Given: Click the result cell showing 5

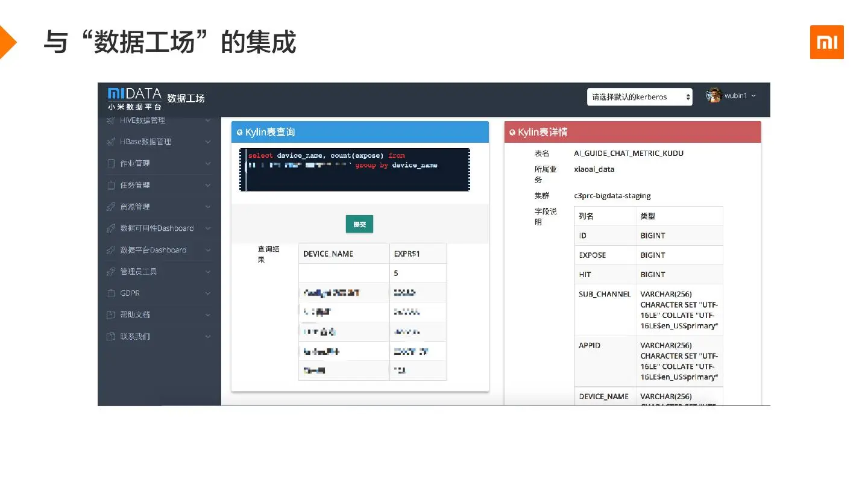Looking at the screenshot, I should pyautogui.click(x=396, y=273).
